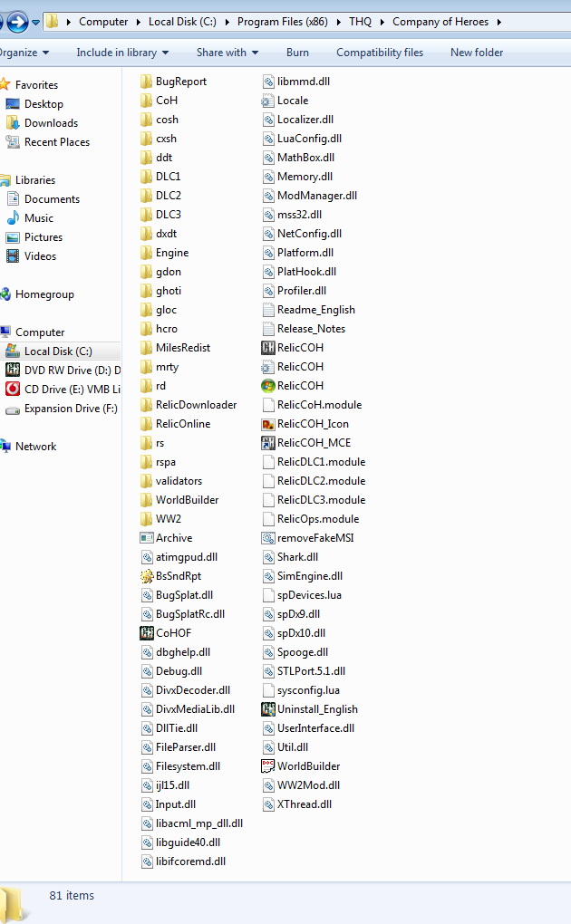Select Favorites in navigation pane
The height and width of the screenshot is (924, 571).
pyautogui.click(x=36, y=85)
